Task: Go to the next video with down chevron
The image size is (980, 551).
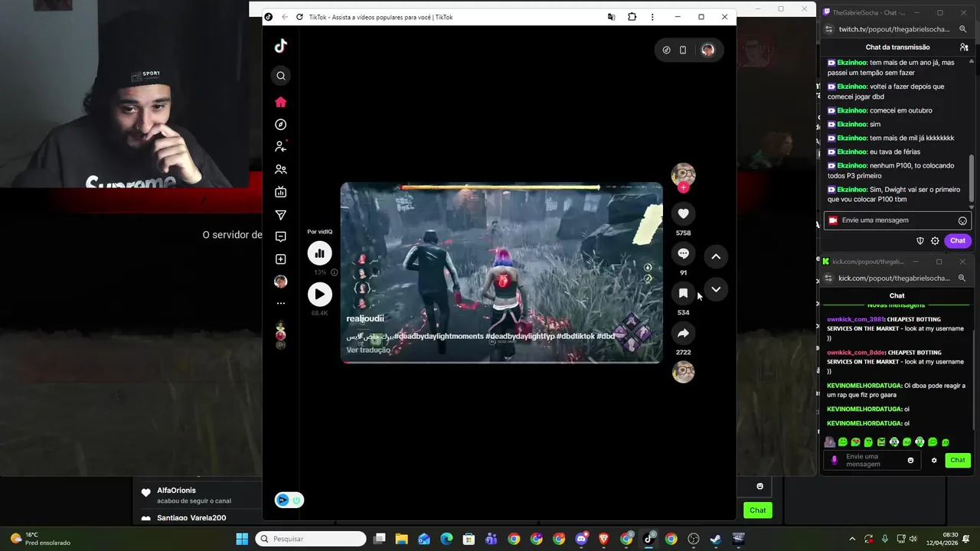Action: point(716,289)
